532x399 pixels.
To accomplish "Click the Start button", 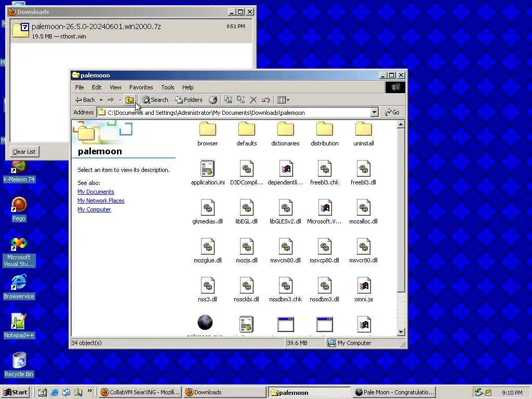I will tap(15, 392).
